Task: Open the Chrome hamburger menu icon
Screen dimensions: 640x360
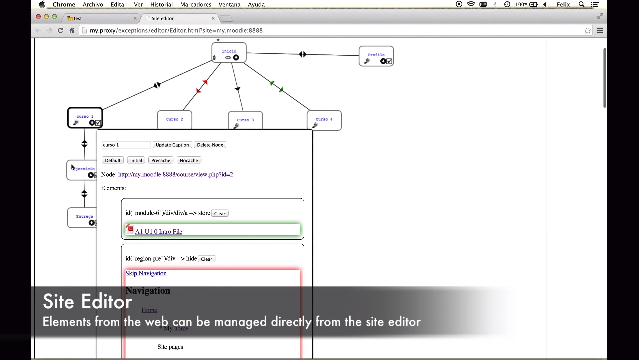Action: (600, 31)
